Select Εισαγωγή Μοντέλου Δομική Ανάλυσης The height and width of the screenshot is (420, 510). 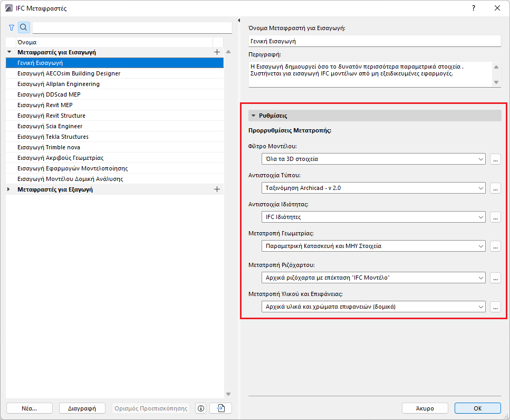[114, 179]
